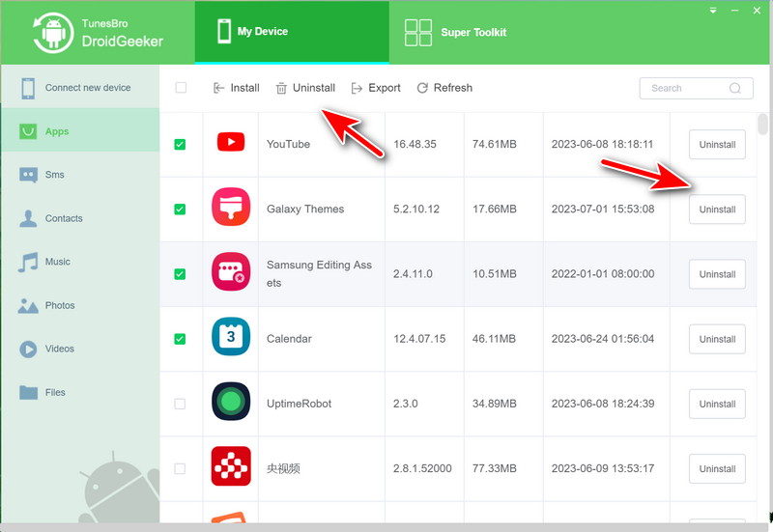The height and width of the screenshot is (532, 773).
Task: Click the Samsung Editing Assets app name
Action: (319, 274)
